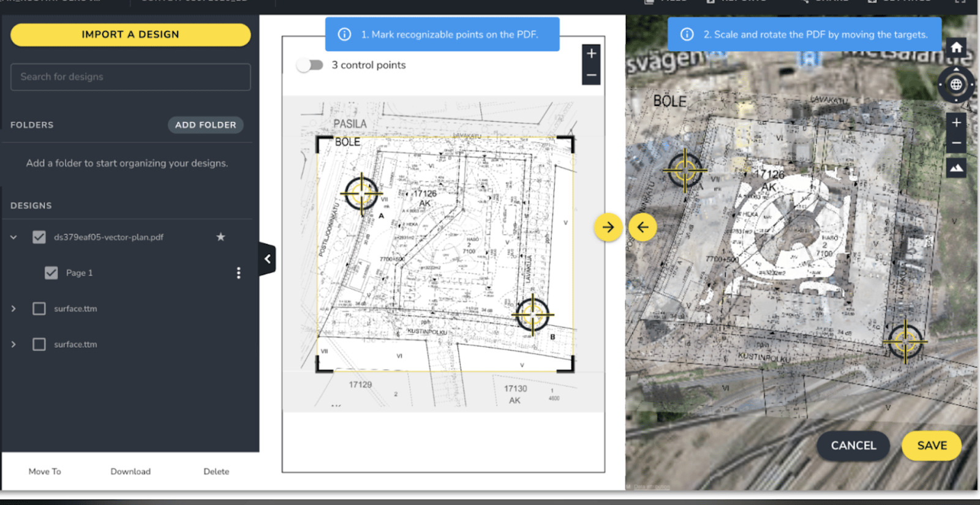Open the Page 1 three-dot menu
This screenshot has height=505, width=980.
pos(238,273)
